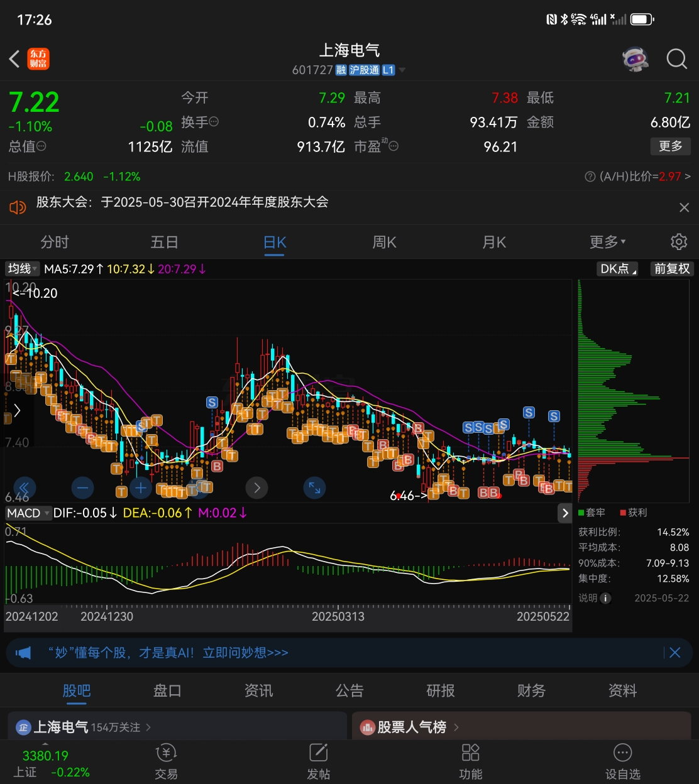This screenshot has height=784, width=699.
Task: Tap the chart left-edge expand arrow
Action: click(17, 411)
